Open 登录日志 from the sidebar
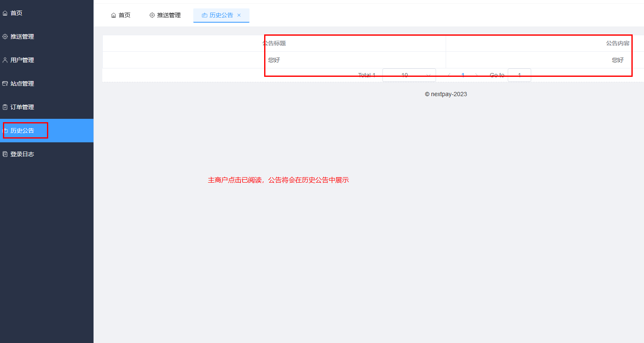Screen dimensions: 644x343 tap(47, 154)
